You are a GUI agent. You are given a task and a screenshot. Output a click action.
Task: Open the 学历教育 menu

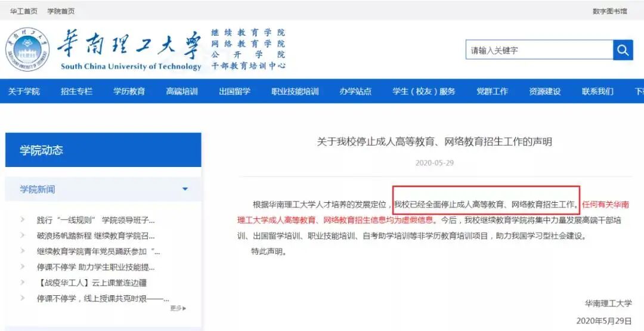tap(129, 91)
